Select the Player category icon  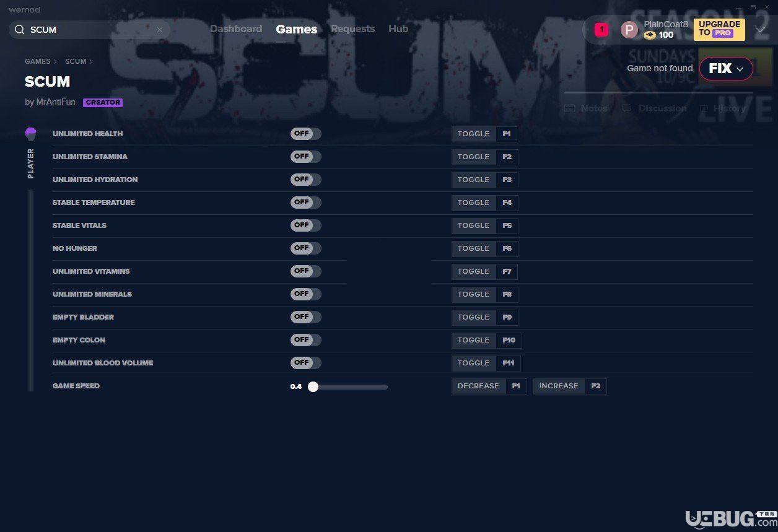point(31,134)
